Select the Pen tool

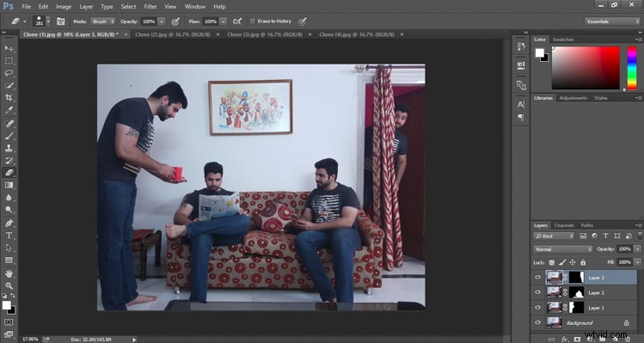click(9, 223)
